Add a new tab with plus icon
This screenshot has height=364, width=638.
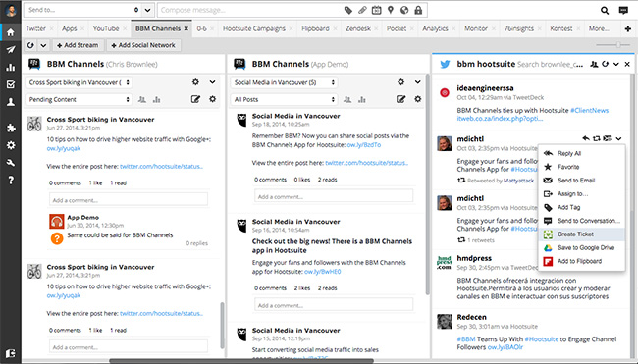click(x=628, y=28)
